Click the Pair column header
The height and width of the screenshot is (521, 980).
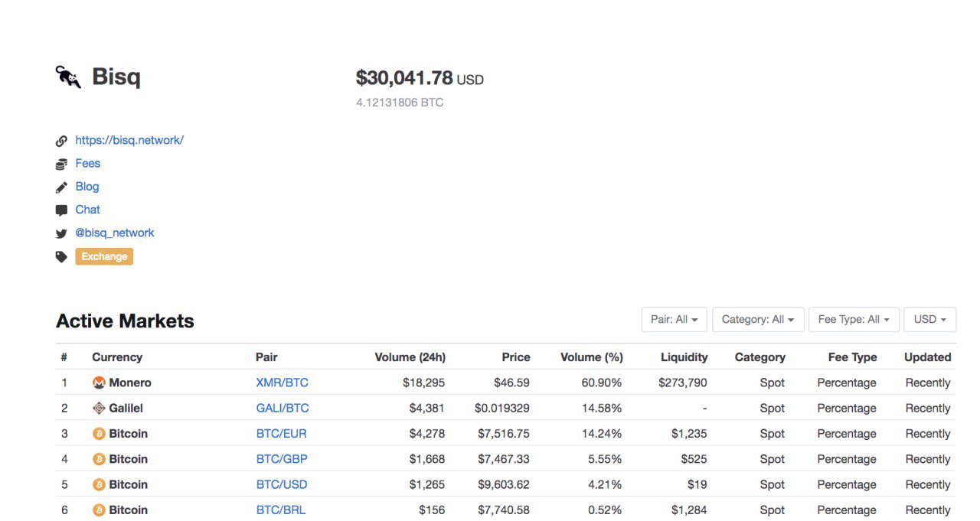(266, 357)
